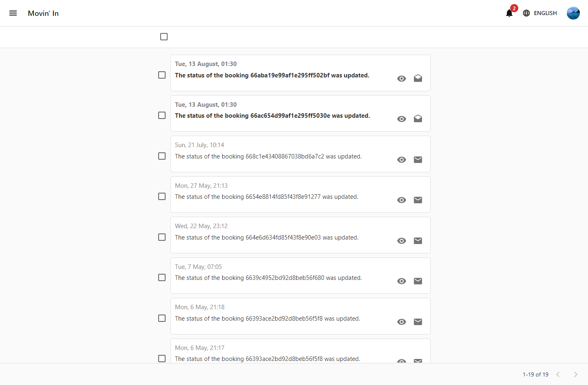Tick the select-all notifications checkbox

164,37
